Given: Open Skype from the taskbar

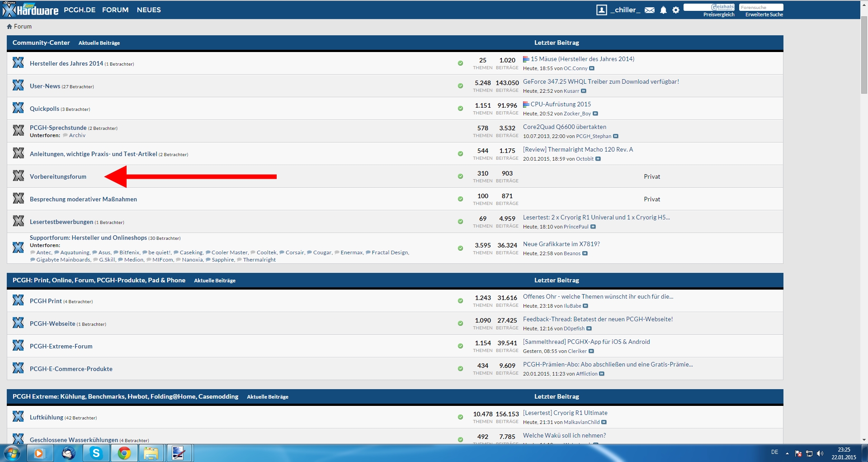Looking at the screenshot, I should (x=96, y=453).
